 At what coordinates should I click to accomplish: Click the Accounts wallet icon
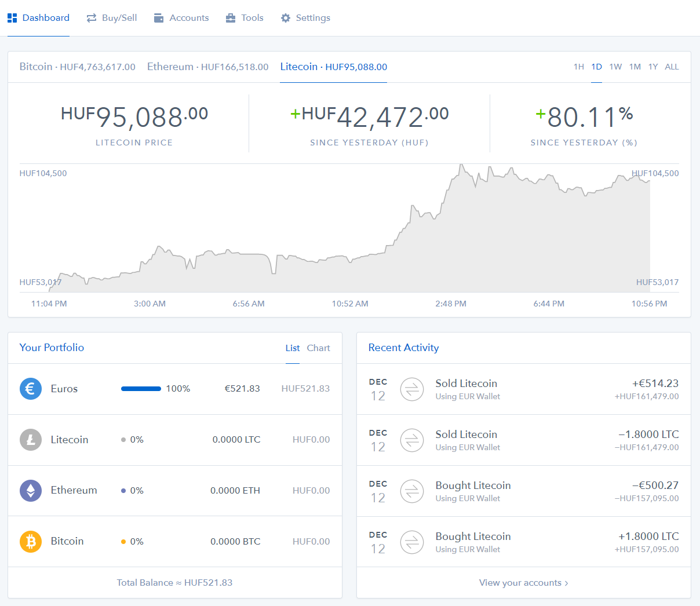point(159,18)
